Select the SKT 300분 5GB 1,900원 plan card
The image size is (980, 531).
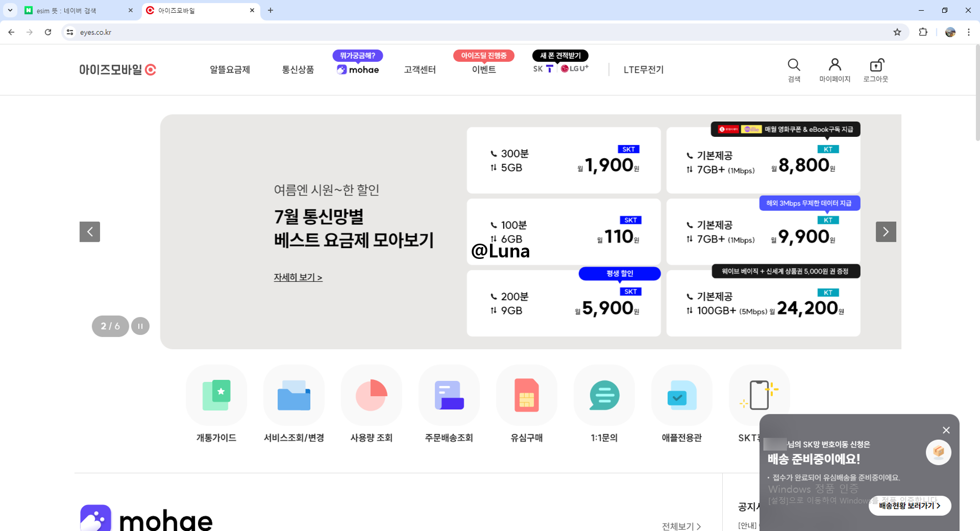pos(563,160)
